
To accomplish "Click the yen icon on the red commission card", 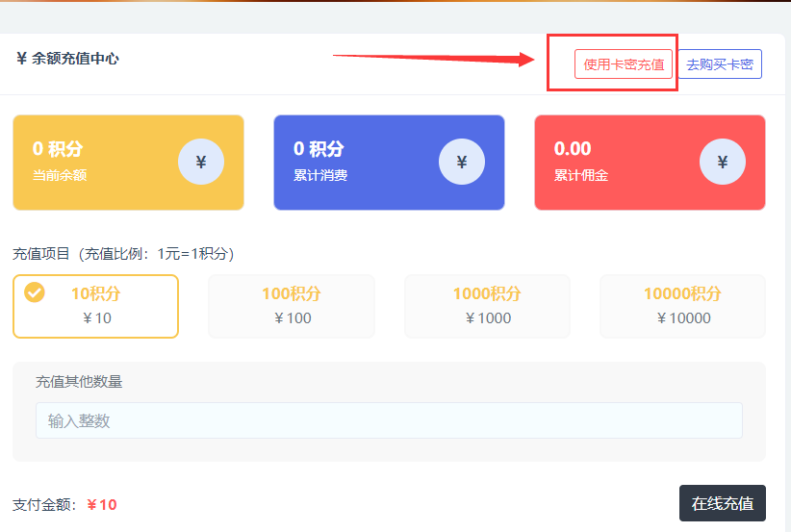I will tap(723, 163).
